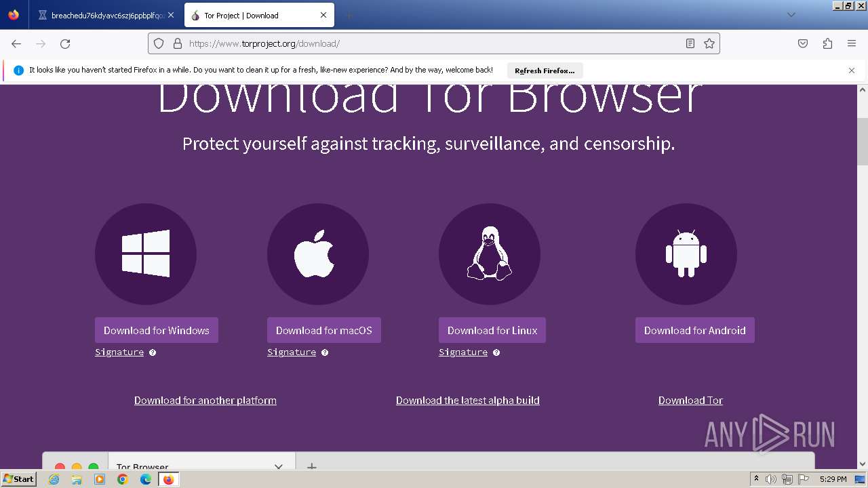Open Edge from the taskbar
The width and height of the screenshot is (868, 488).
pyautogui.click(x=146, y=479)
